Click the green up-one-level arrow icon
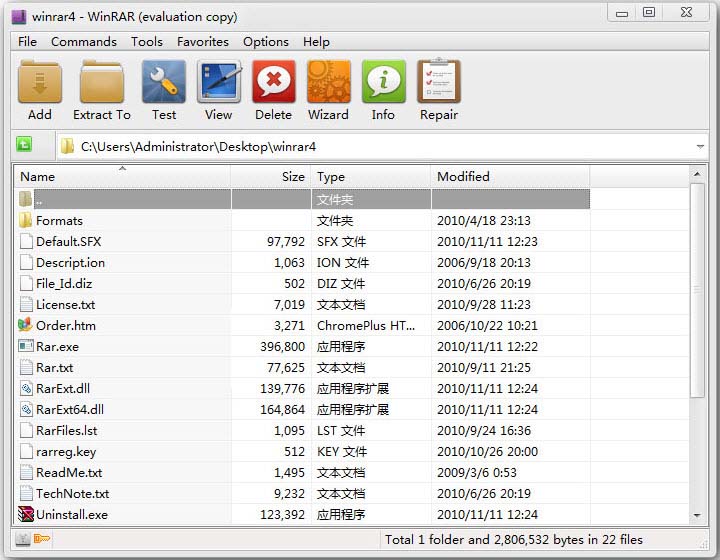Viewport: 720px width, 560px height. tap(24, 146)
